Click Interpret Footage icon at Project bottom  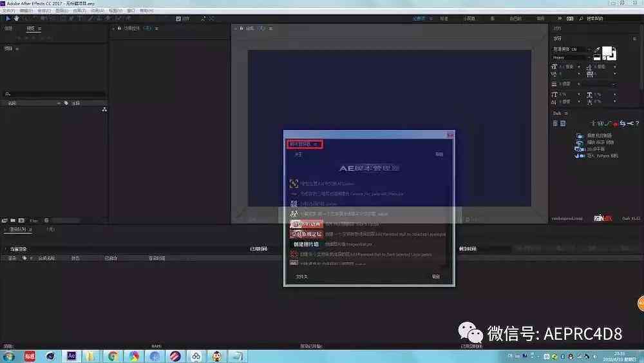click(x=5, y=221)
